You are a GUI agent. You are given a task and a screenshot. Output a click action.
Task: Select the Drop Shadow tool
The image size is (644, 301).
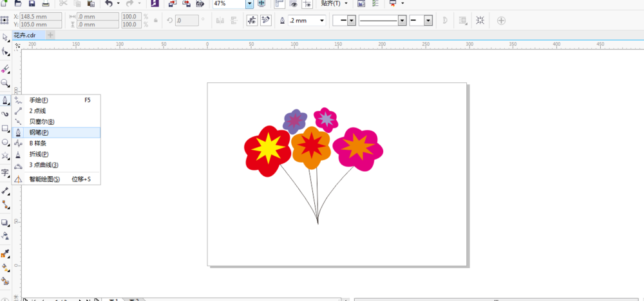pyautogui.click(x=5, y=223)
